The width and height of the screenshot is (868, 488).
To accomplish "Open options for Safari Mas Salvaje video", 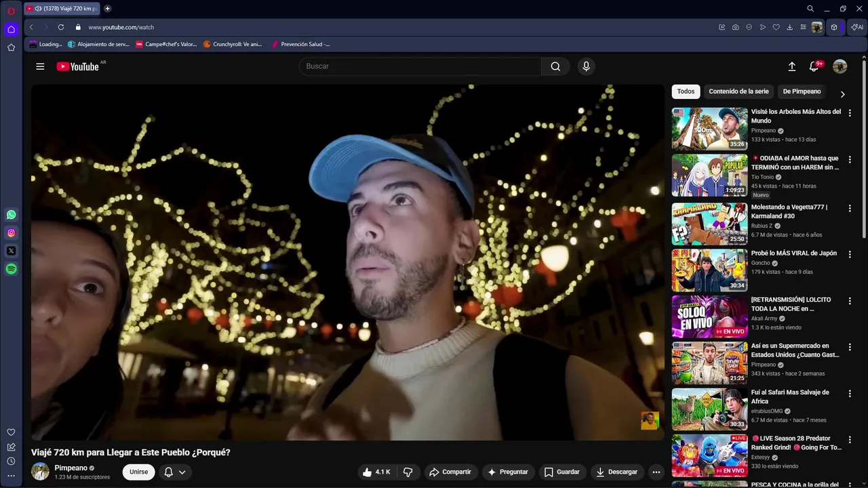I will (x=850, y=393).
